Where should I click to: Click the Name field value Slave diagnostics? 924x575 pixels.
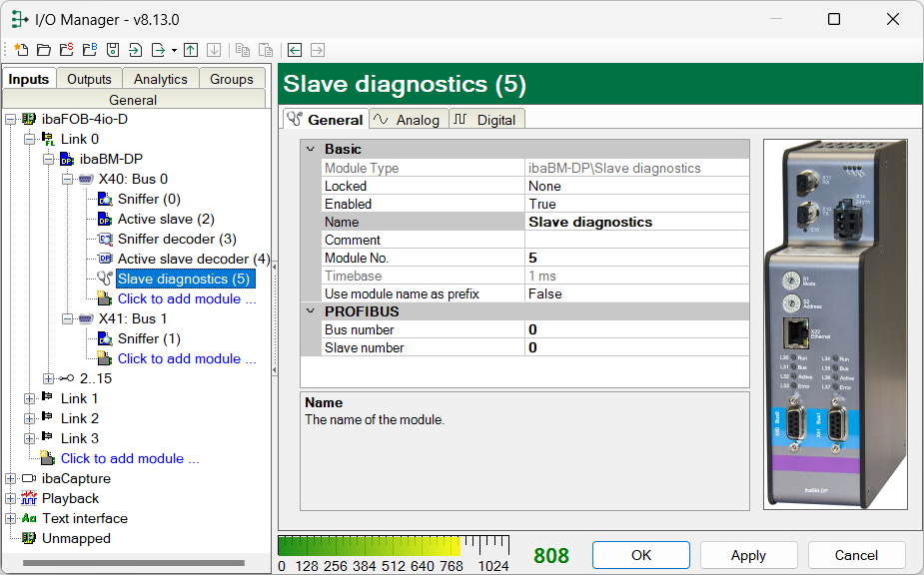pyautogui.click(x=636, y=222)
